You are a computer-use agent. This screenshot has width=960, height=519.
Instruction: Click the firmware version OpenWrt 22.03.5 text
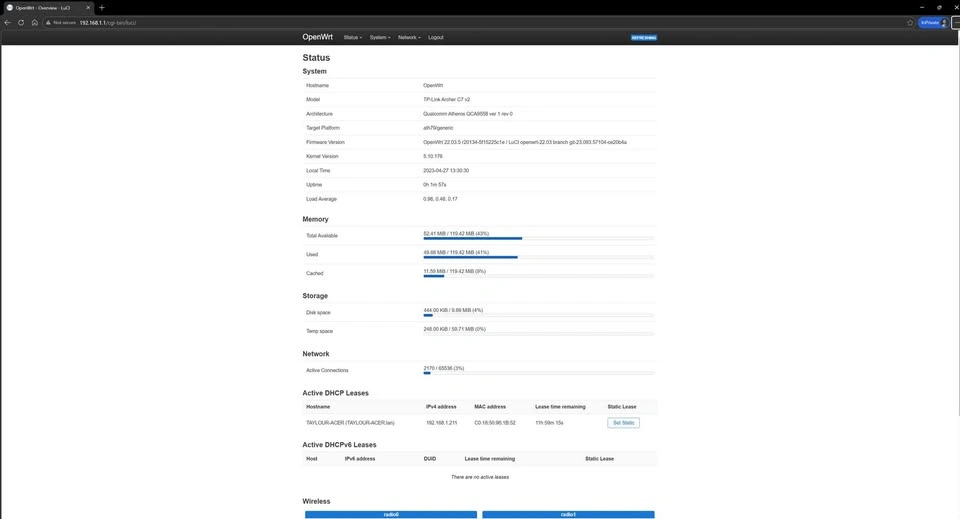(x=525, y=142)
